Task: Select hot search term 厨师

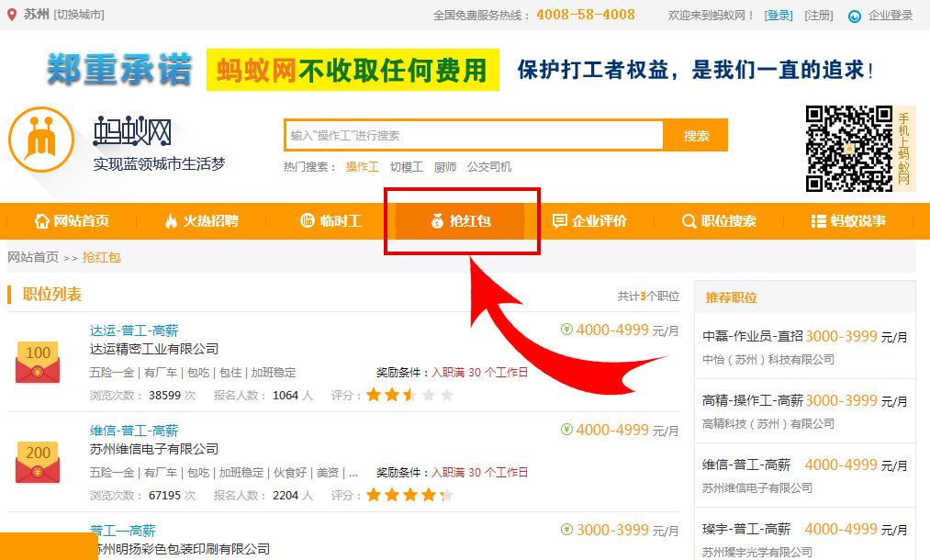Action: tap(445, 167)
